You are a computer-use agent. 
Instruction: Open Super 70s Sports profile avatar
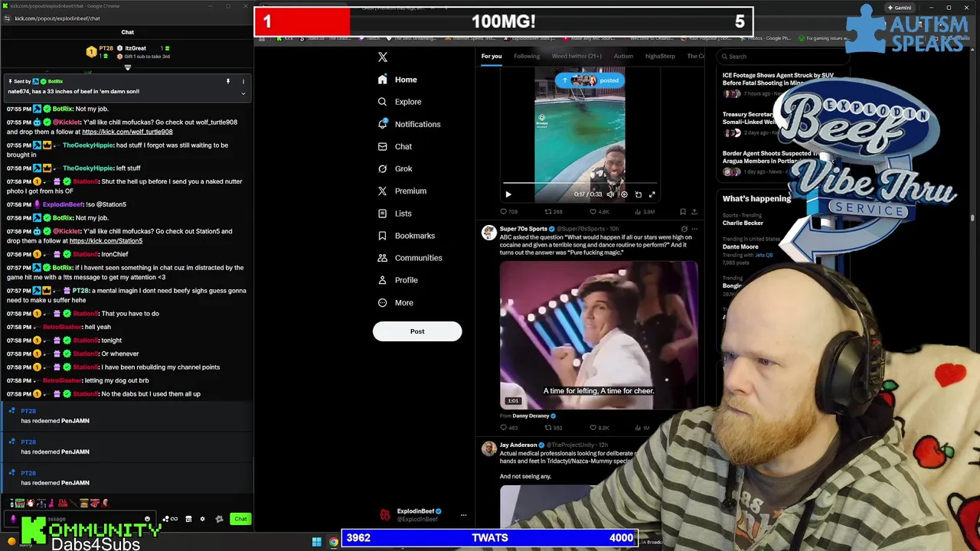pos(488,233)
